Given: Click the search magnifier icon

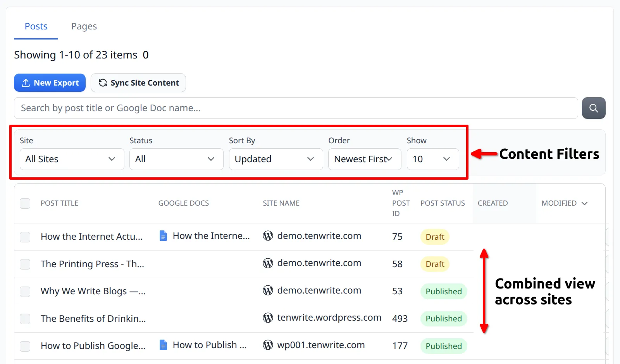Looking at the screenshot, I should pos(594,108).
